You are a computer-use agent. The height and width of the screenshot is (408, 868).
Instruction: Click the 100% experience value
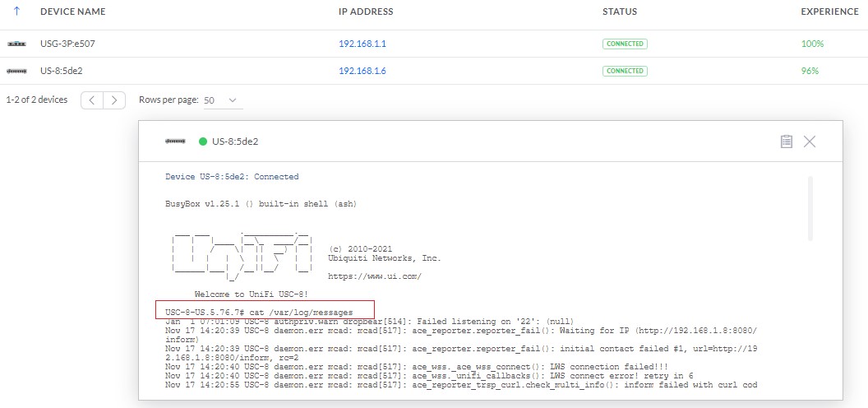coord(812,44)
